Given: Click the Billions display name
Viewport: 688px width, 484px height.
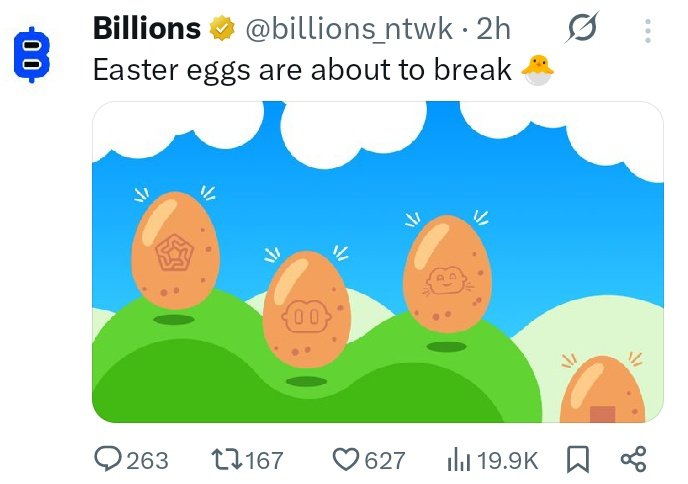Looking at the screenshot, I should [146, 30].
